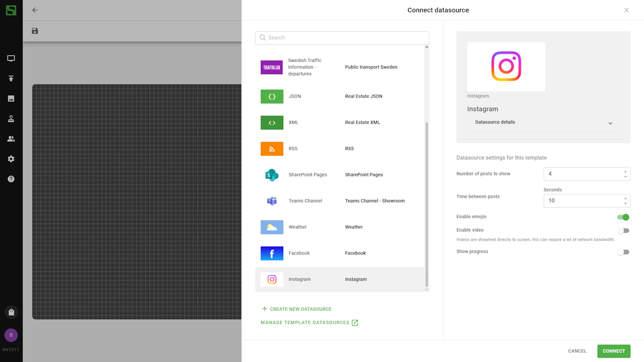This screenshot has height=362, width=644.
Task: Open the upload icon in sidebar
Action: tap(11, 78)
